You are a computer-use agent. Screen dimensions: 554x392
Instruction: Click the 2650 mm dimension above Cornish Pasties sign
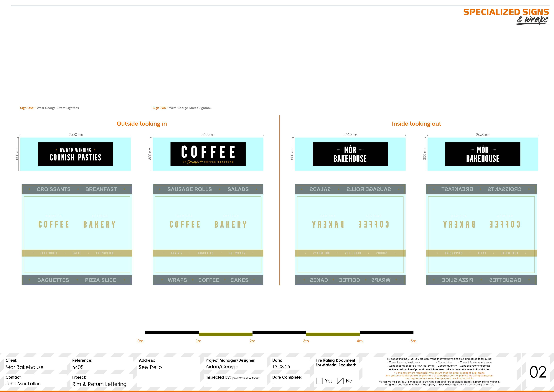click(75, 135)
